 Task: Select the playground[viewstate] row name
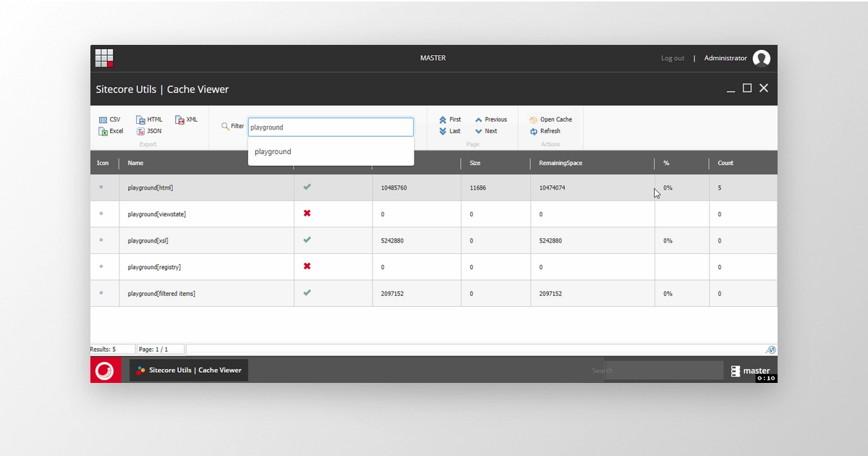[157, 214]
